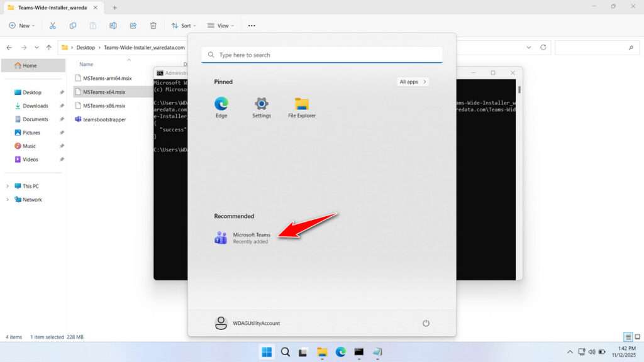Viewport: 644px width, 362px height.
Task: Open the Sort dropdown
Action: (184, 25)
